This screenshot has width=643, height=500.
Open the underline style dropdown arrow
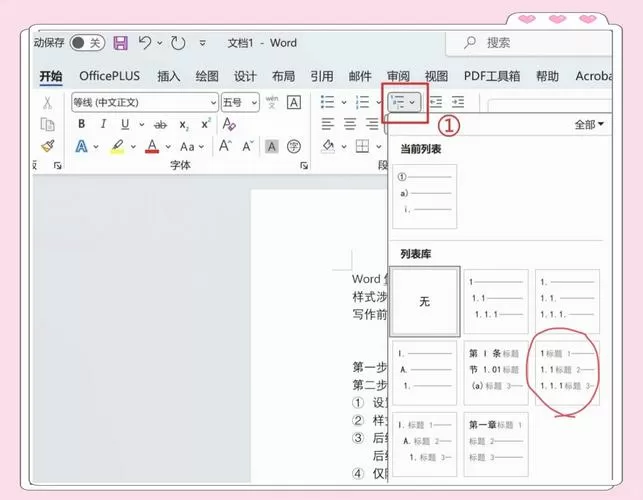[141, 124]
